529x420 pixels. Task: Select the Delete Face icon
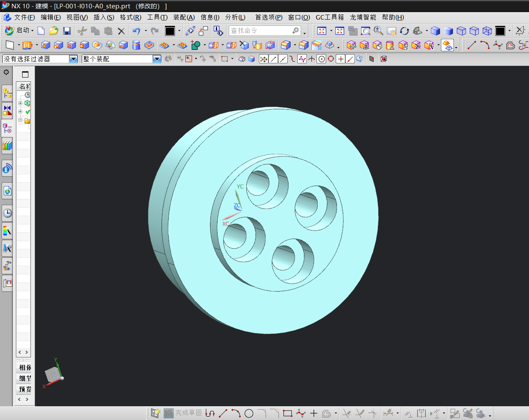(416, 45)
